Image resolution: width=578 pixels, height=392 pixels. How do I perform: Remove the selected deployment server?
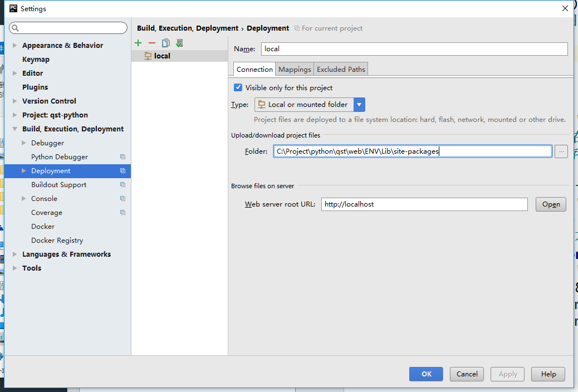(152, 43)
